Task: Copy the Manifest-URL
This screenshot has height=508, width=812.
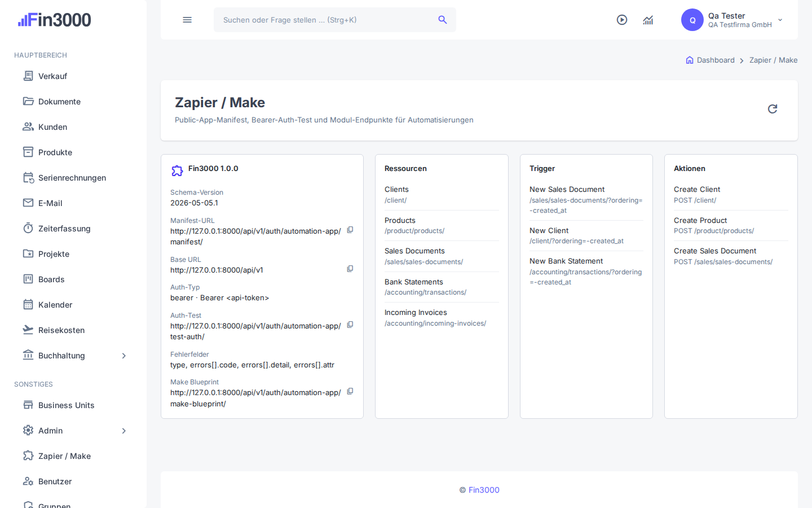Action: coord(350,230)
